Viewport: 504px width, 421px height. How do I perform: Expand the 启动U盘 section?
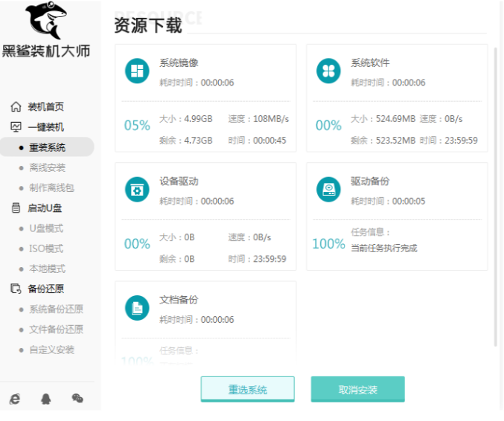pos(45,208)
